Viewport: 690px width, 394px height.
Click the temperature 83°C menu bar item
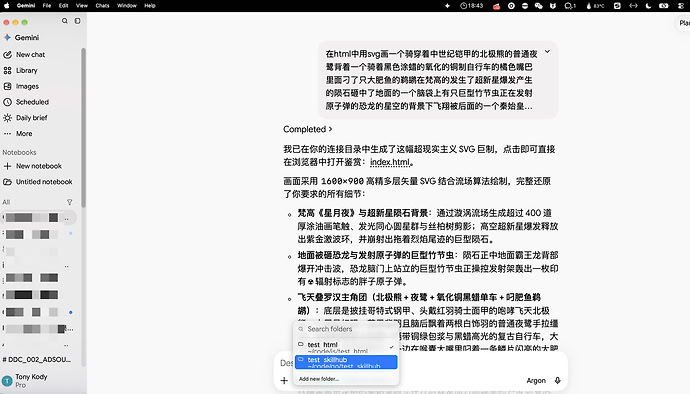595,6
